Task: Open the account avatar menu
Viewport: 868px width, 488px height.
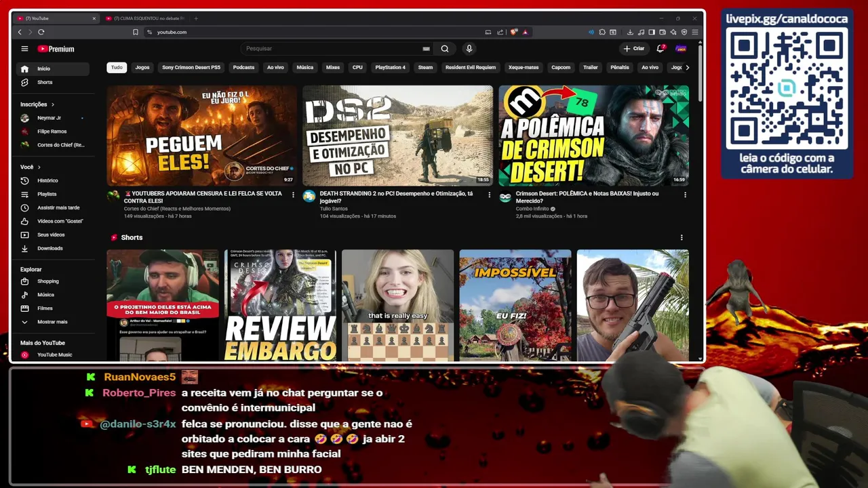Action: tap(681, 49)
